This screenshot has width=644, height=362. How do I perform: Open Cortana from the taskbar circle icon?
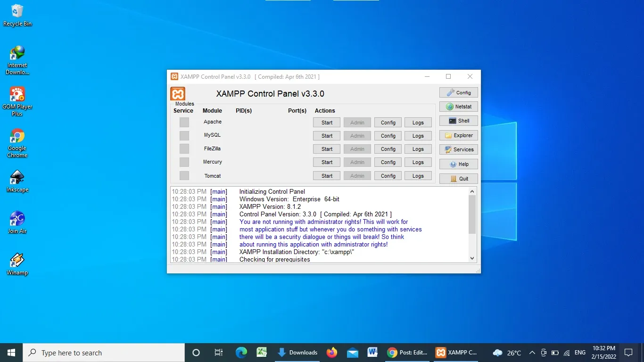pos(196,353)
